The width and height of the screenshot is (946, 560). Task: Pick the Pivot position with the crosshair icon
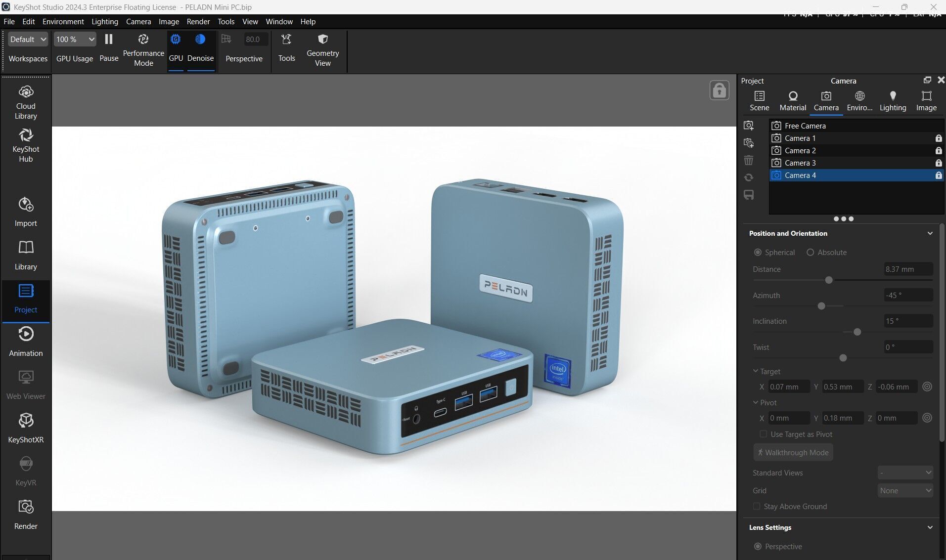[x=927, y=418]
